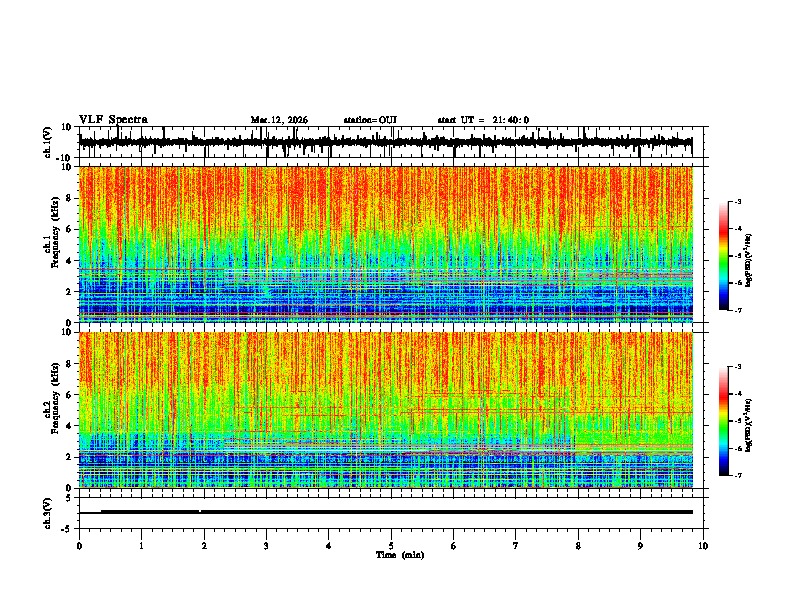Select the "start UT = 21:40: 0" text

pyautogui.click(x=483, y=120)
